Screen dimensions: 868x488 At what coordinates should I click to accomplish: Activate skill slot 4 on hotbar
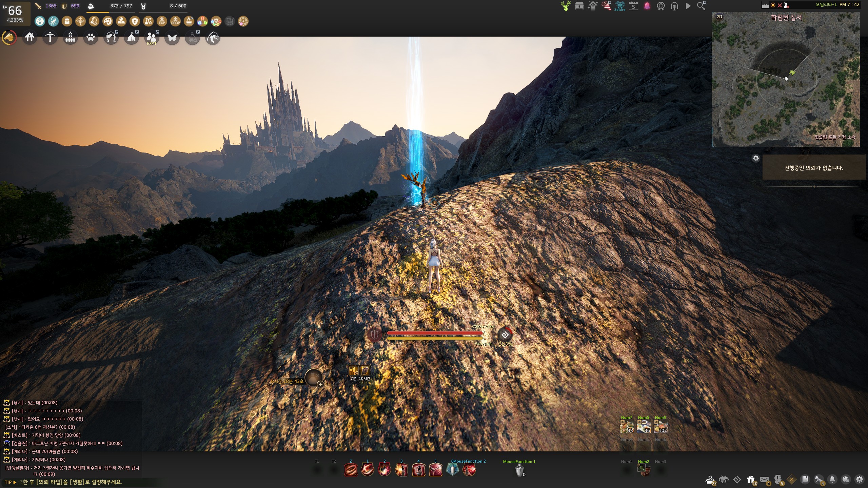click(x=418, y=470)
